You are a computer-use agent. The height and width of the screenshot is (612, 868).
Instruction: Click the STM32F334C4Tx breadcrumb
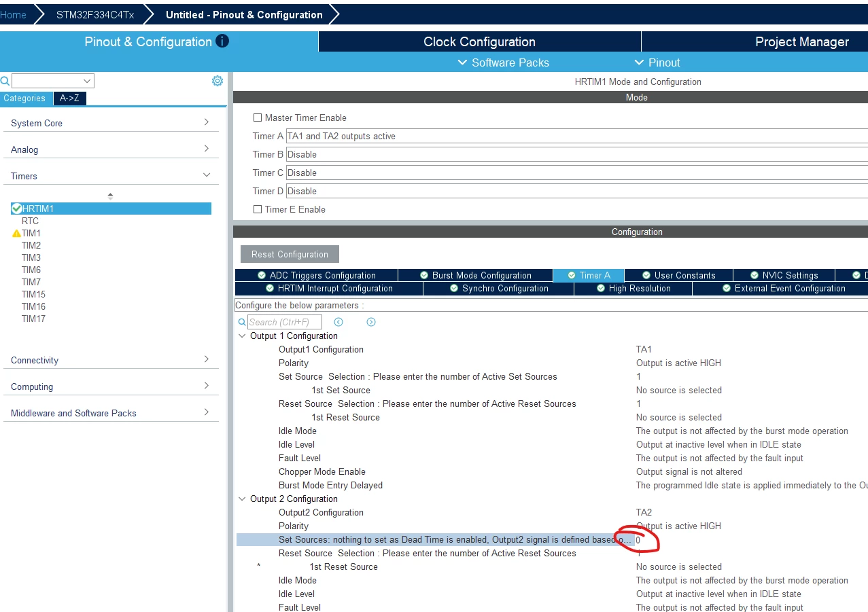point(95,14)
